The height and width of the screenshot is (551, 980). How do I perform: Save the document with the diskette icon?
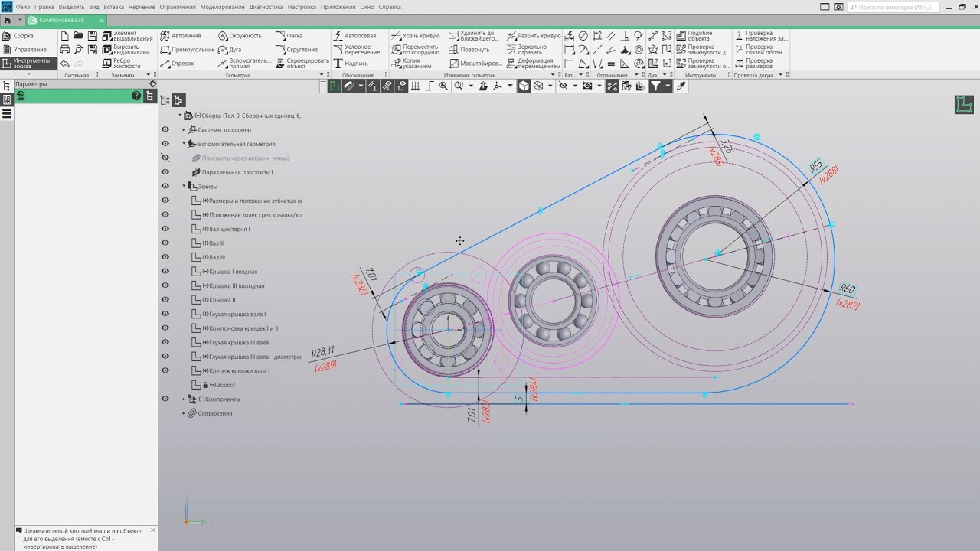click(x=92, y=36)
